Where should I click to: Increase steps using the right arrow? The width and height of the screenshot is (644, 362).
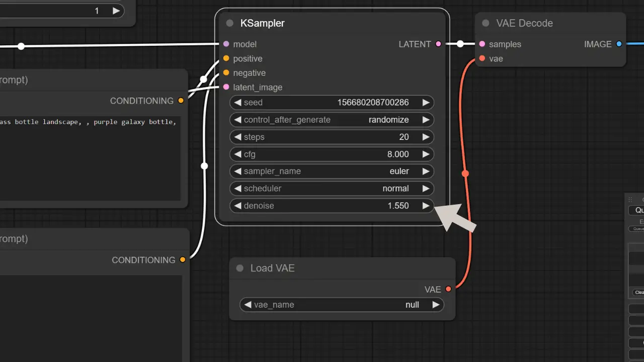pyautogui.click(x=426, y=137)
